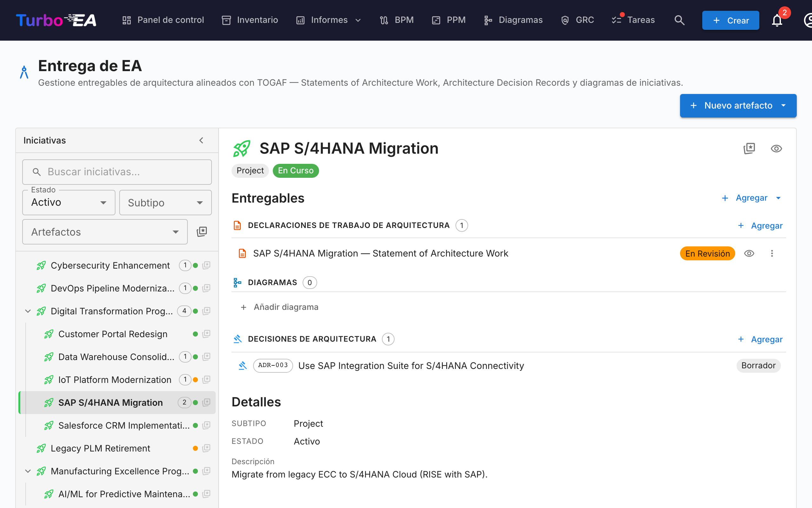
Task: Click the artifact icon on DevOps Pipeline Modernization row
Action: 206,288
